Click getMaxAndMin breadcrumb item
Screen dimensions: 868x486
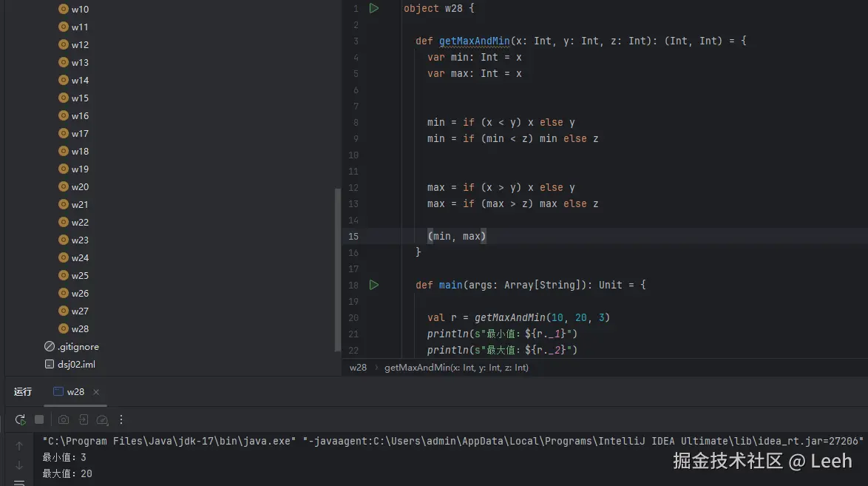456,368
